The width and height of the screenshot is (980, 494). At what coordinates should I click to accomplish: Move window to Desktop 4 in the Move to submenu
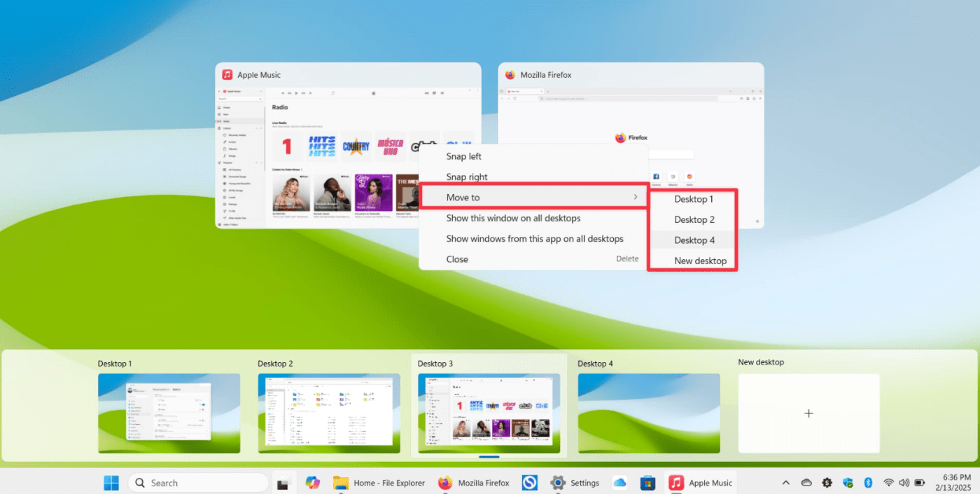pos(693,240)
